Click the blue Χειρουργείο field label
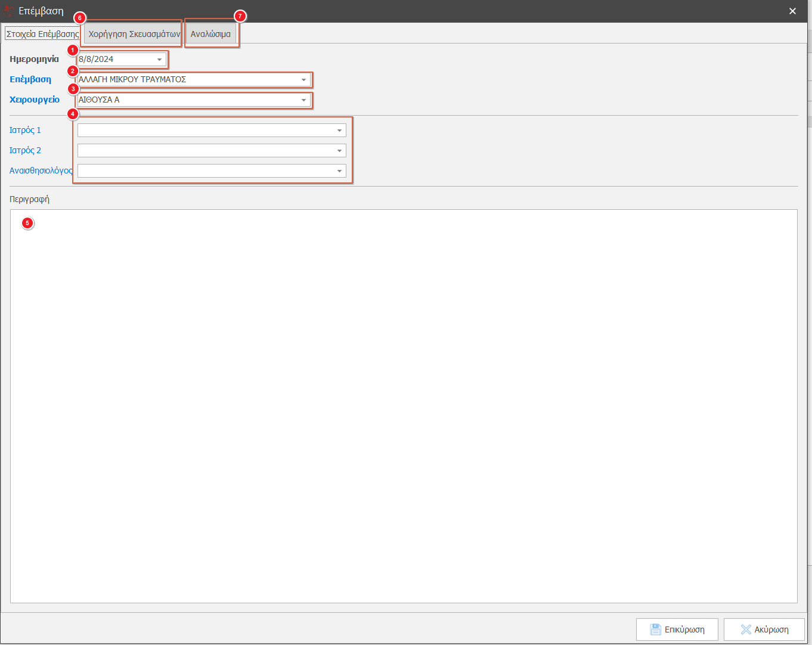This screenshot has width=812, height=645. coord(35,100)
